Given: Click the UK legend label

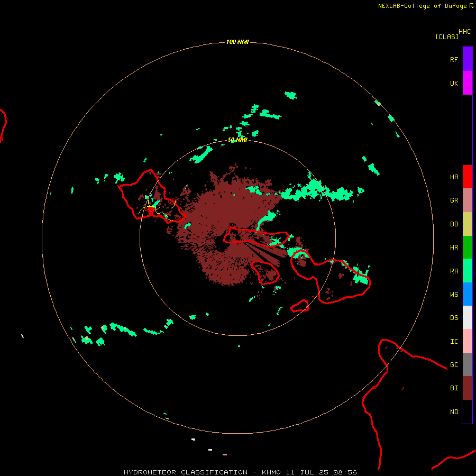Looking at the screenshot, I should (x=454, y=84).
